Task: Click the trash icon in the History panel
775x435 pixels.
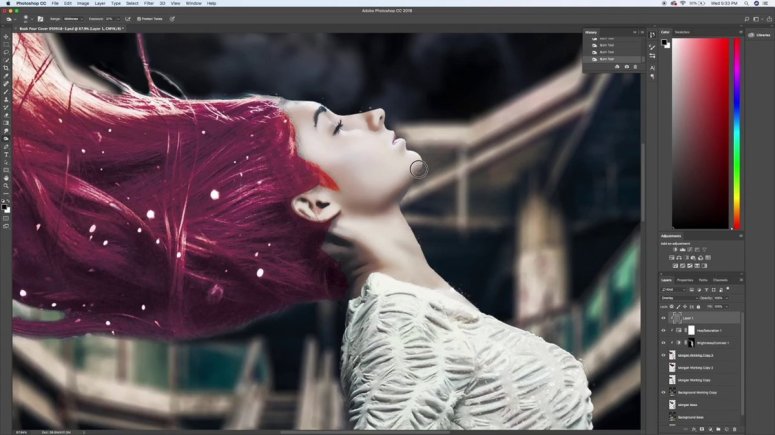Action: click(x=634, y=67)
